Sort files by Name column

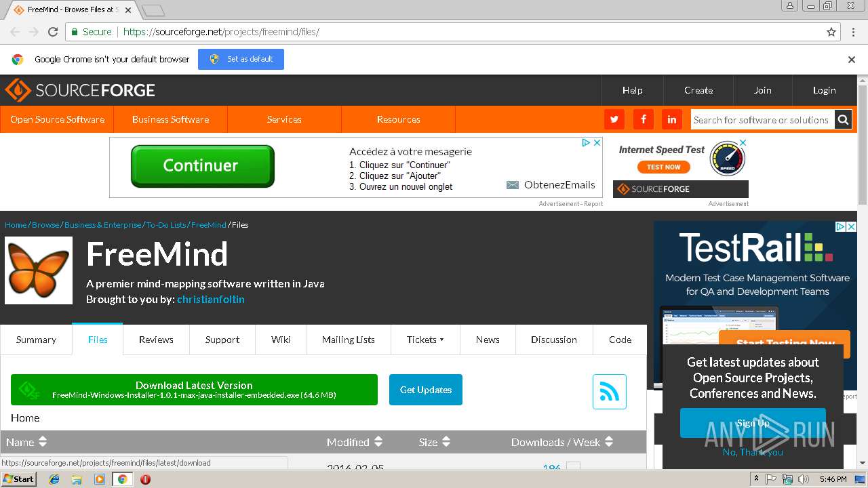coord(26,442)
